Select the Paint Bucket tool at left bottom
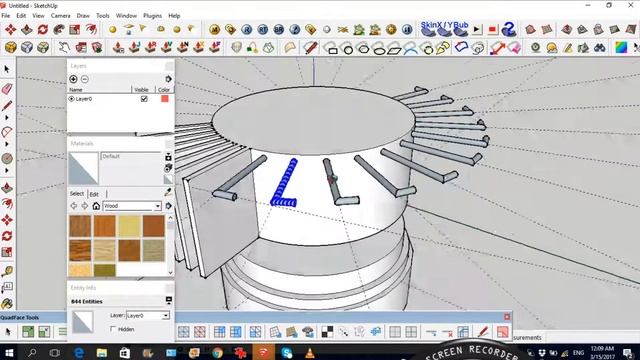Image resolution: width=640 pixels, height=360 pixels. pos(7,304)
